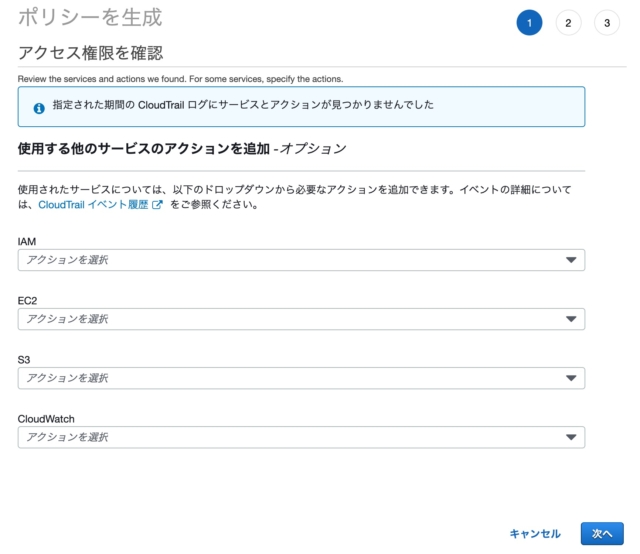Click the EC2 dropdown arrow
Image resolution: width=640 pixels, height=554 pixels.
tap(571, 319)
